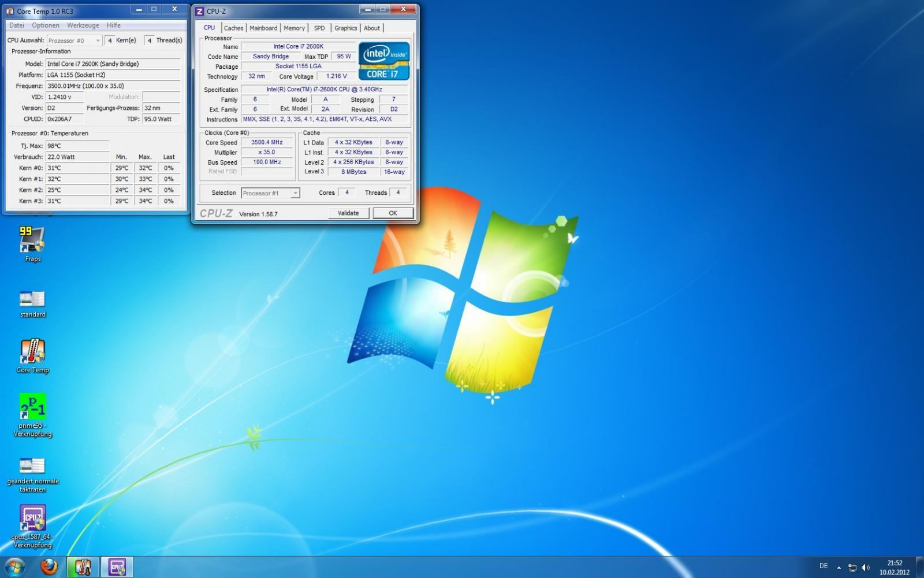Image resolution: width=924 pixels, height=578 pixels.
Task: Expand the Selection Processor #1 dropdown in CPU-Z
Action: (270, 193)
